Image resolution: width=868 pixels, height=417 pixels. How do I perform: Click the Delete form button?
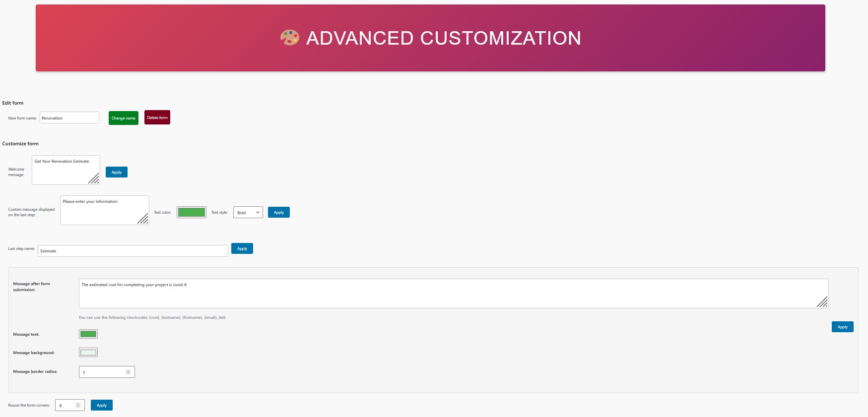tap(157, 118)
